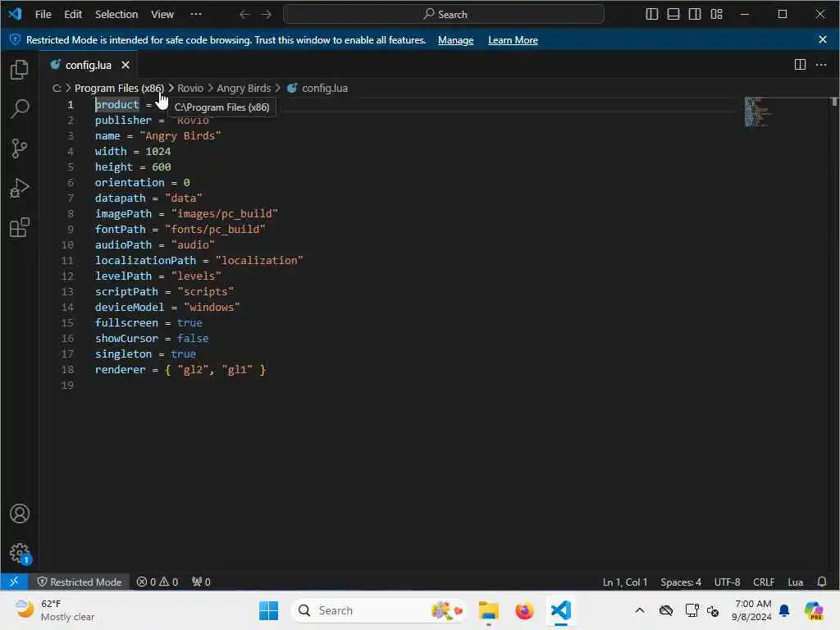The width and height of the screenshot is (840, 630).
Task: Open the Explorer view in activity bar
Action: pyautogui.click(x=20, y=70)
